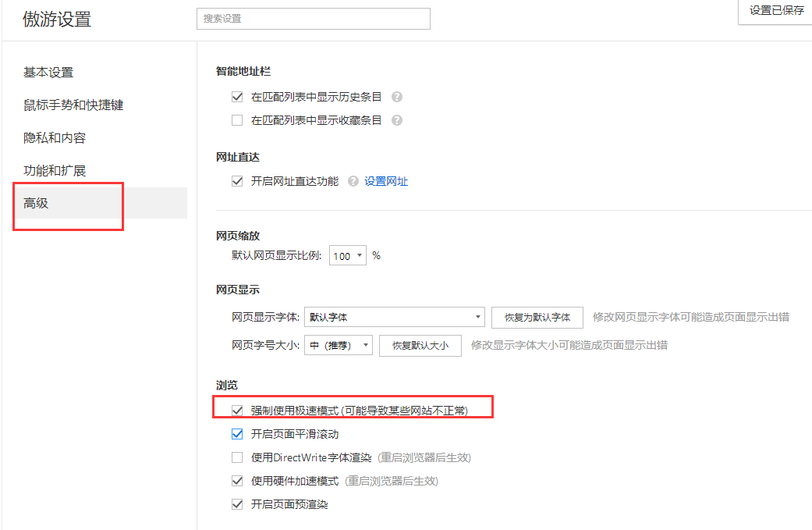The image size is (812, 530).
Task: Open the 网页字号大小 size dropdown
Action: click(338, 346)
